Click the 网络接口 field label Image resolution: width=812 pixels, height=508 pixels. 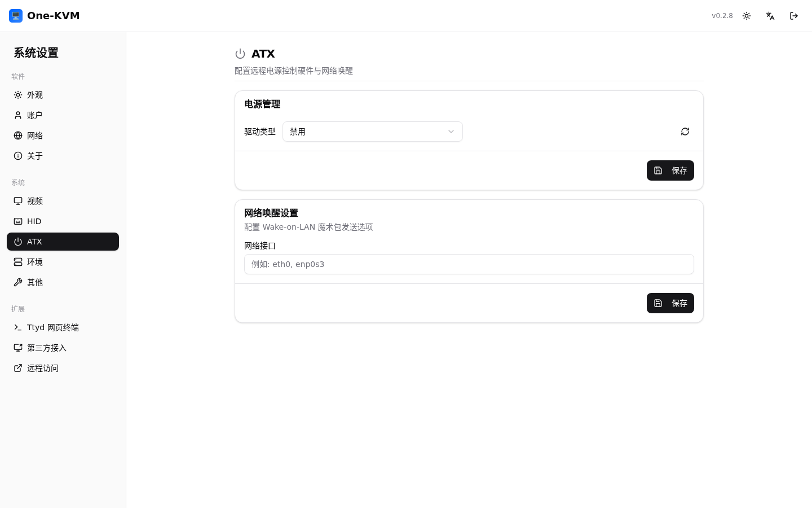[x=260, y=246]
